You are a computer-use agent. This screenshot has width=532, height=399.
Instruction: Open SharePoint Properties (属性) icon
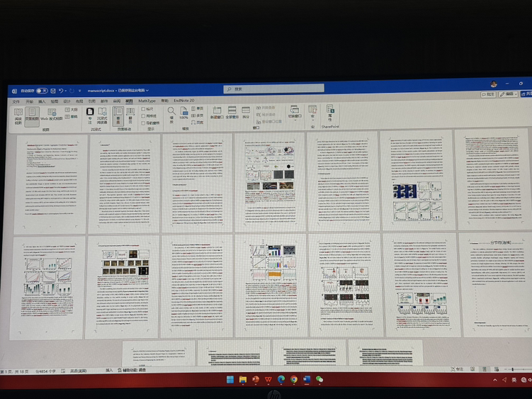(330, 113)
